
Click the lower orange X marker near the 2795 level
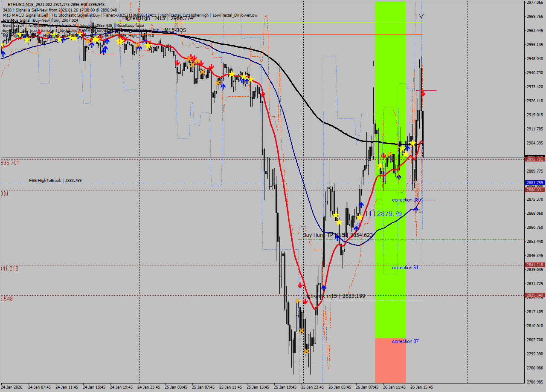(x=307, y=352)
